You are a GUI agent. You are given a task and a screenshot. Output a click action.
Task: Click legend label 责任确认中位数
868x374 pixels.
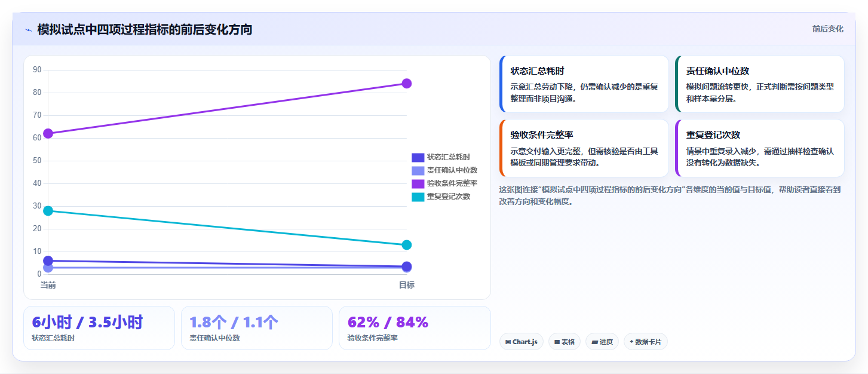coord(452,170)
